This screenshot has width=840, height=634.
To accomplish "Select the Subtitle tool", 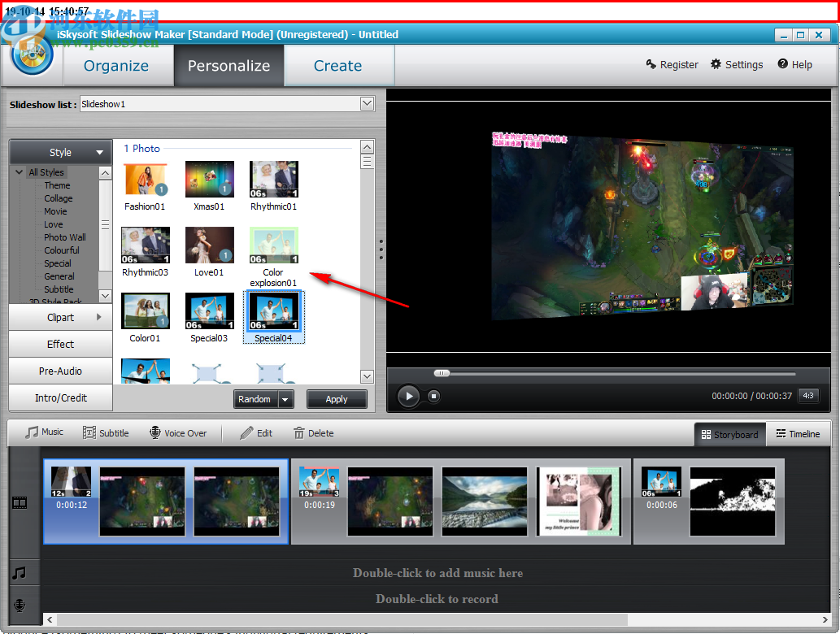I will [x=106, y=432].
